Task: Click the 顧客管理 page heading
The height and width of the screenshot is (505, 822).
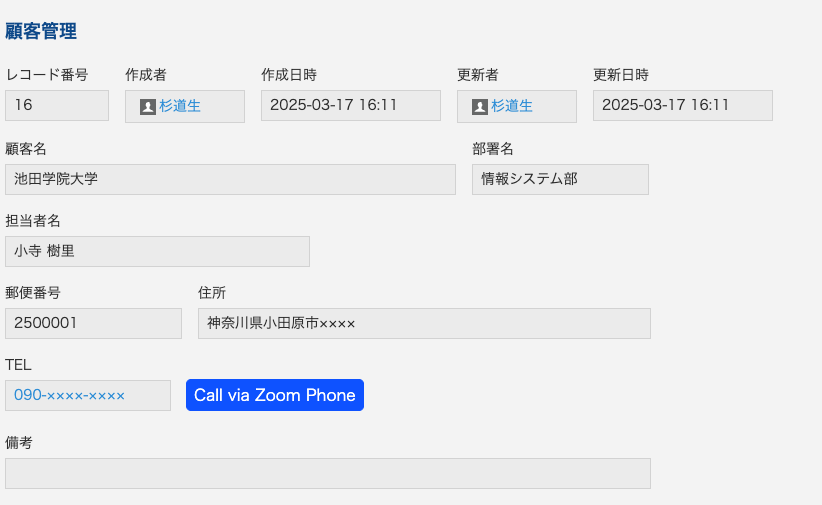Action: [x=41, y=31]
